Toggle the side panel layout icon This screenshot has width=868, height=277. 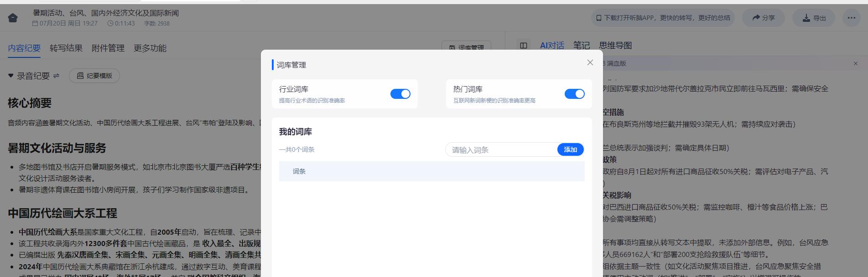pyautogui.click(x=524, y=46)
